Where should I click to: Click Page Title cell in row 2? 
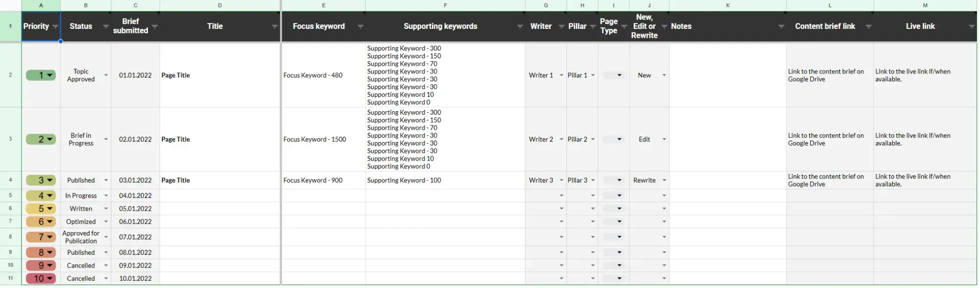220,75
